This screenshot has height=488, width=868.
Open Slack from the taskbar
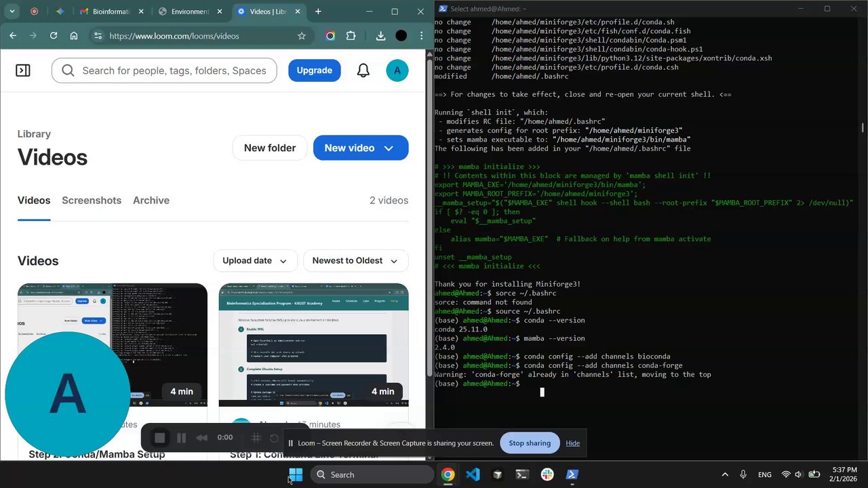[547, 474]
